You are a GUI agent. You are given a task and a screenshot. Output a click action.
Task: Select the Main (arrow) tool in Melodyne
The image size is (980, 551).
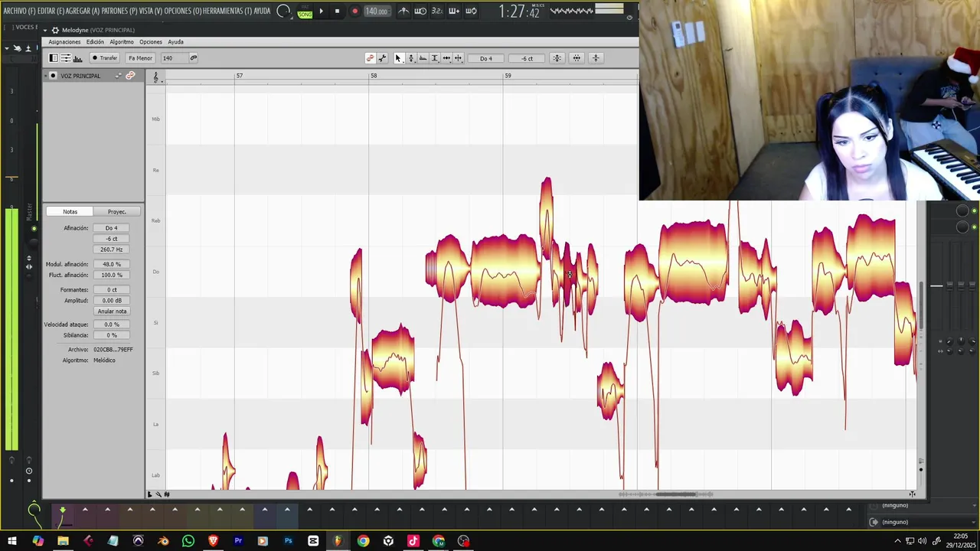point(398,58)
